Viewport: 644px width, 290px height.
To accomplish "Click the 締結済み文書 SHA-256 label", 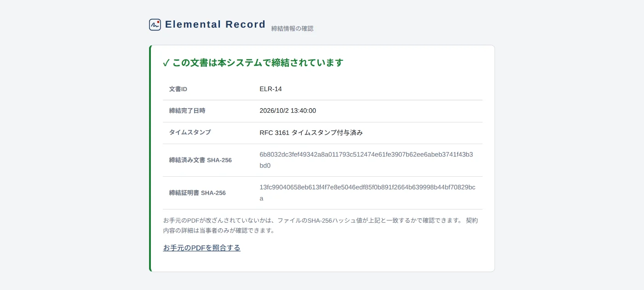I will (201, 160).
